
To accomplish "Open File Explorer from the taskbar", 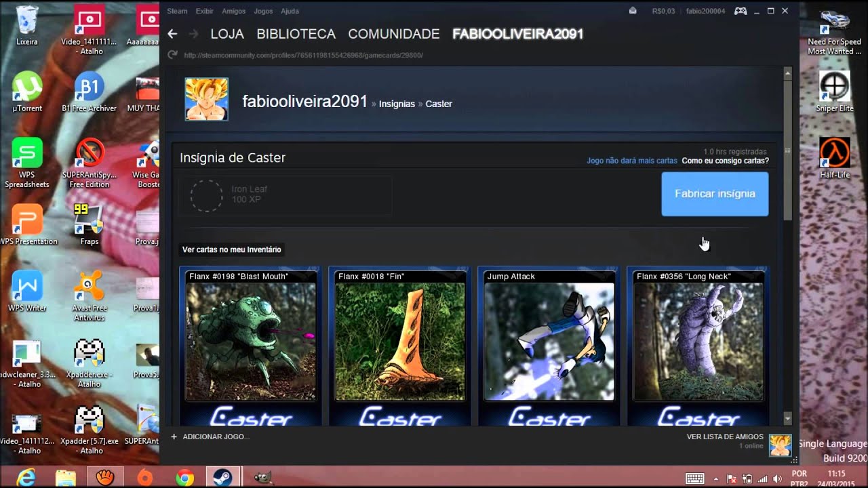I will (66, 478).
